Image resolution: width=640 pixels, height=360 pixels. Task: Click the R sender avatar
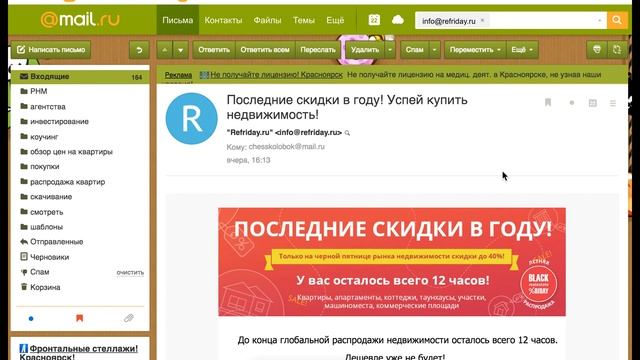[x=191, y=118]
